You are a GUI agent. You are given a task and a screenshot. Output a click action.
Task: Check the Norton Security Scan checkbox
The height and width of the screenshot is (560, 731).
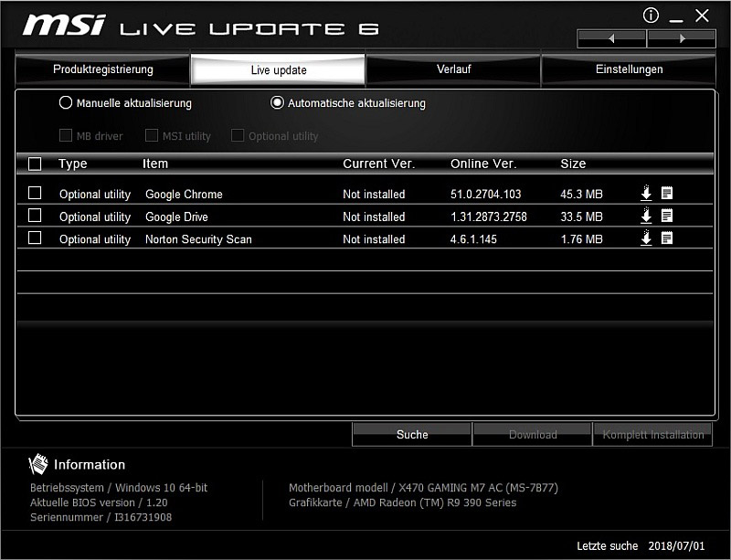click(35, 238)
